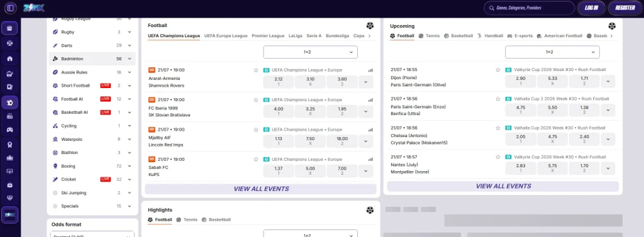Screen dimensions: 644x237
Task: Favorite the Paris Saint-Germain (Enzo) vs Benfica match
Action: [x=498, y=99]
